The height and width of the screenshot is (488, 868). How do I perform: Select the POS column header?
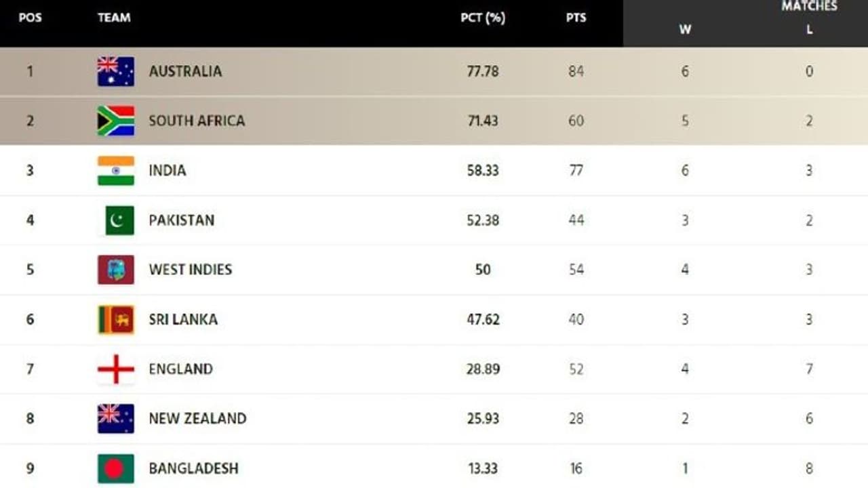(x=30, y=18)
